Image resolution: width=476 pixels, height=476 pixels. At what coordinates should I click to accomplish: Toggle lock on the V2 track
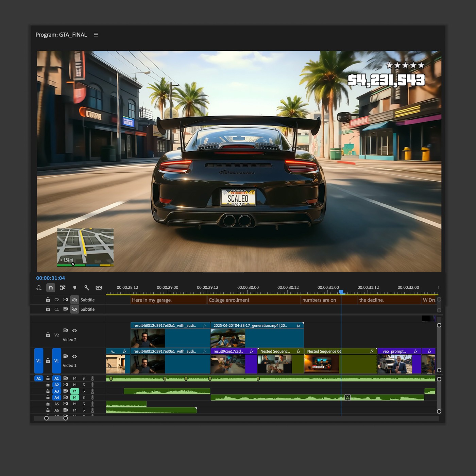[x=48, y=335]
